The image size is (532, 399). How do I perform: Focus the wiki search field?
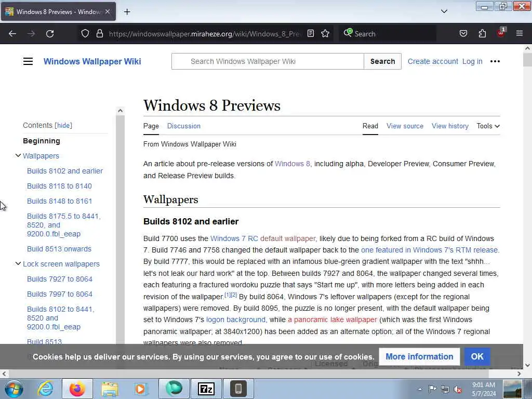pyautogui.click(x=268, y=61)
